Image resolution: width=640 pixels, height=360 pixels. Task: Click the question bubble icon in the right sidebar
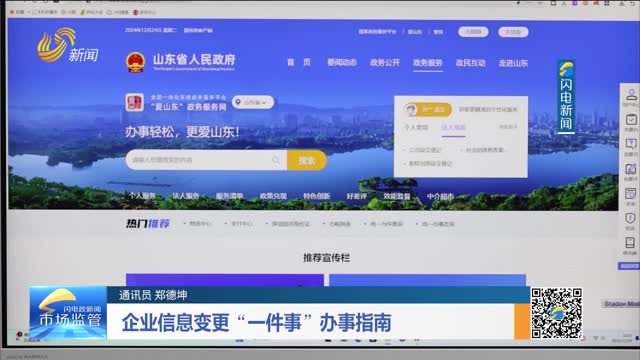pyautogui.click(x=631, y=144)
